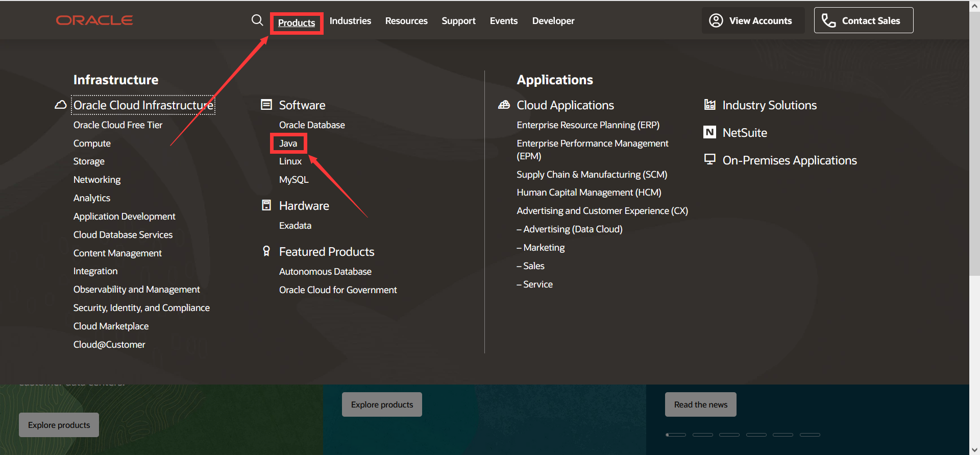
Task: Click the Contact Sales phone icon
Action: 828,20
